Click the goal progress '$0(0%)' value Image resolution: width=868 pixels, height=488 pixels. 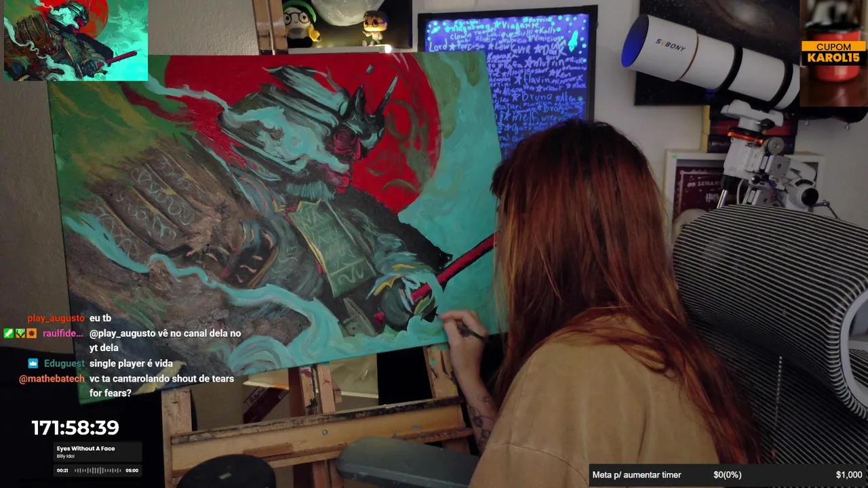[728, 475]
